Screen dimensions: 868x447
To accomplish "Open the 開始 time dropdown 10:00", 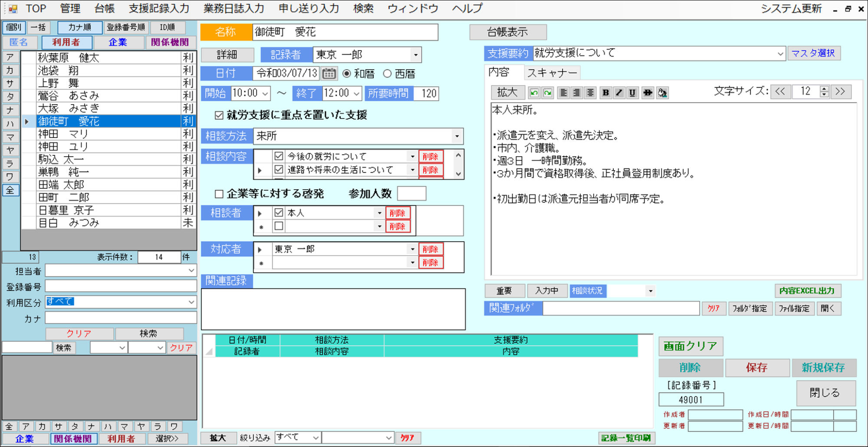I will (x=265, y=93).
